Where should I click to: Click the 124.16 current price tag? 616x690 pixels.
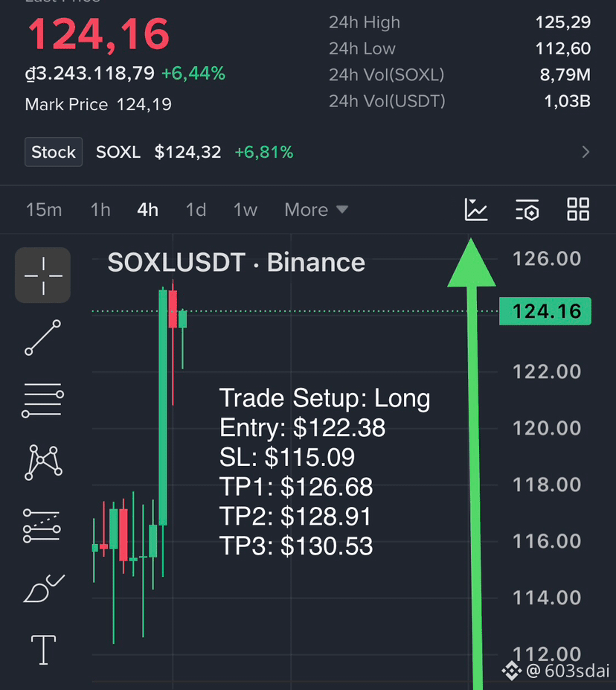pos(545,311)
